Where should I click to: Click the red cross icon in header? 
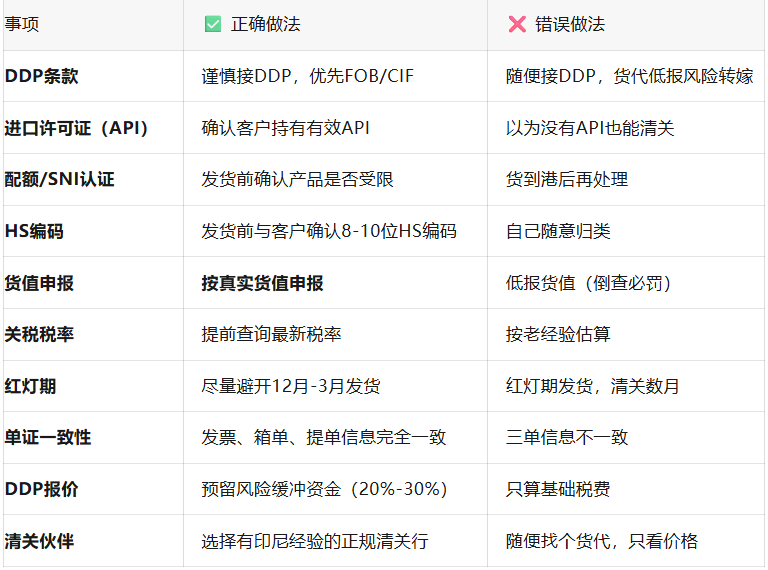[517, 24]
